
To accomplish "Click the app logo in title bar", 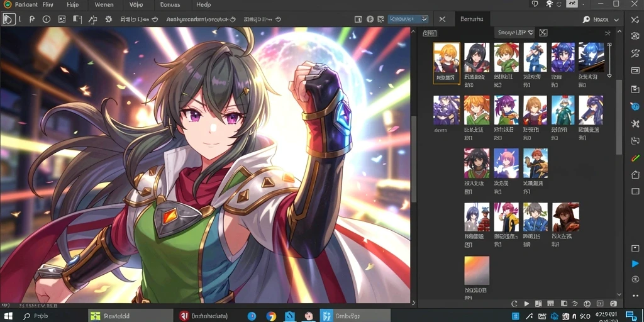I will click(7, 4).
